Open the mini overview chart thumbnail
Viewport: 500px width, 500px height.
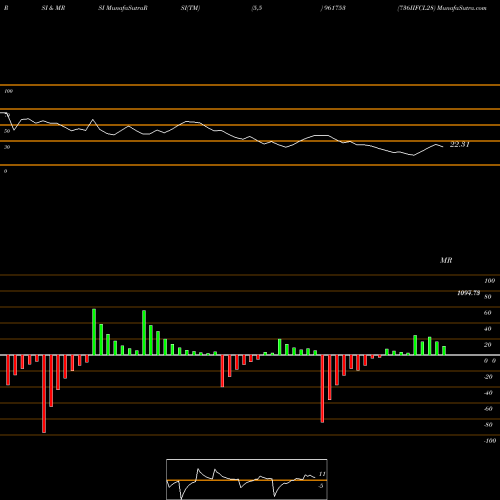click(x=247, y=479)
